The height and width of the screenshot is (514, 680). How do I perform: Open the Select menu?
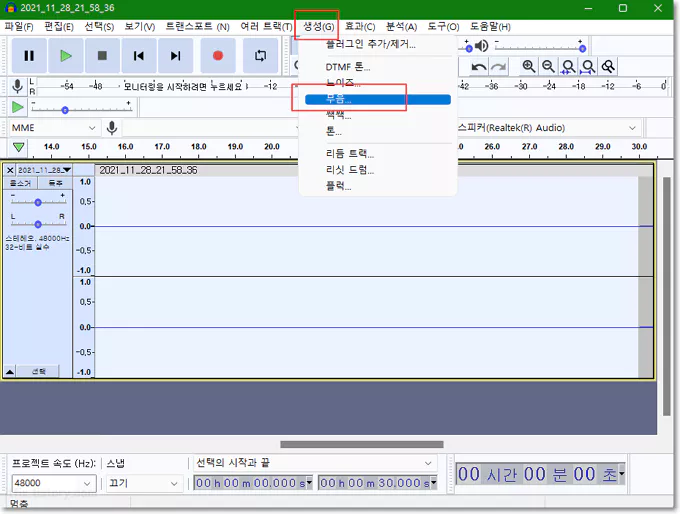click(99, 27)
